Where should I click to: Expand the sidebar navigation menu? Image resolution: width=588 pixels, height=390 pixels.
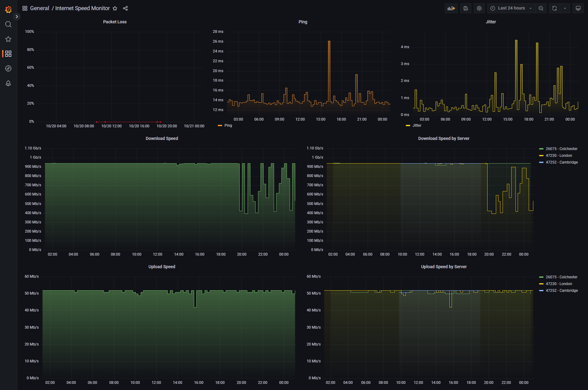[17, 17]
